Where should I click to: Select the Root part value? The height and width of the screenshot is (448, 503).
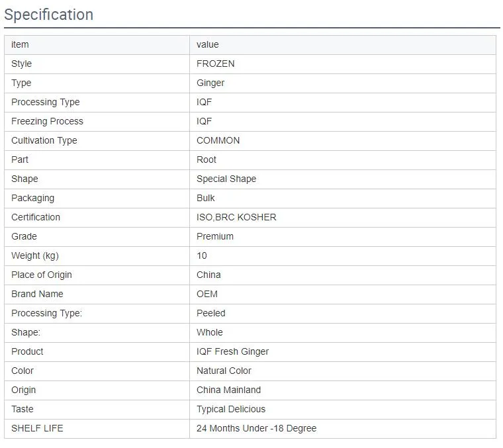point(206,159)
